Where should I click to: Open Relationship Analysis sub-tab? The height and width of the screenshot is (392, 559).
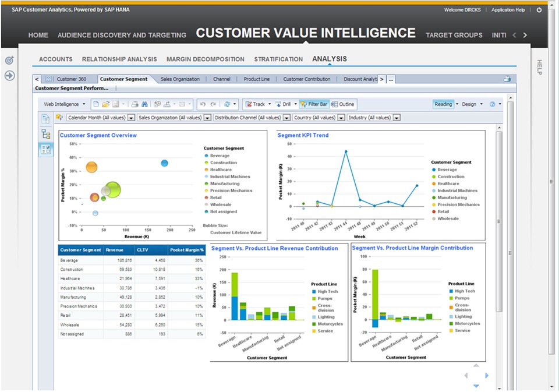(119, 59)
